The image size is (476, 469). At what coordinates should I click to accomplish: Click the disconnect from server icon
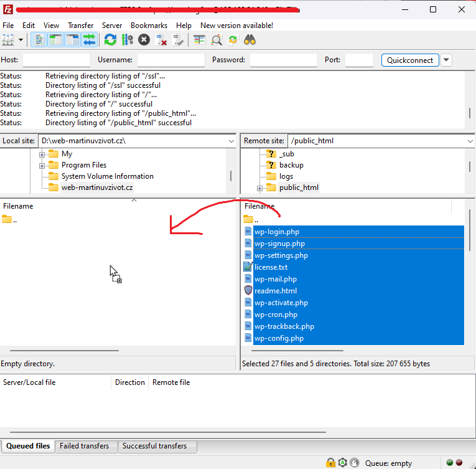tap(161, 40)
